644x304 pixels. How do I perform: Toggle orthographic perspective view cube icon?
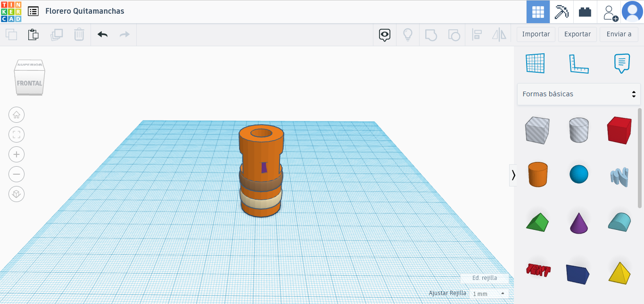17,194
